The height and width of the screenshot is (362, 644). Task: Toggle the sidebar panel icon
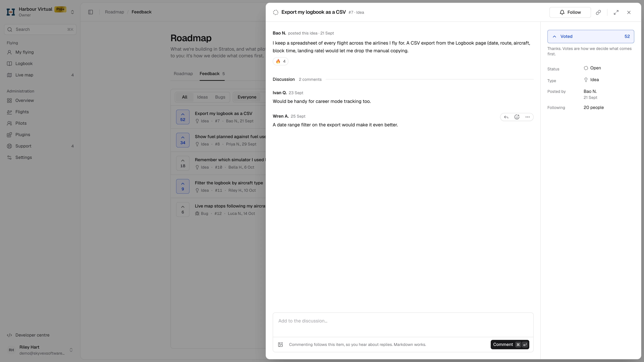(91, 12)
